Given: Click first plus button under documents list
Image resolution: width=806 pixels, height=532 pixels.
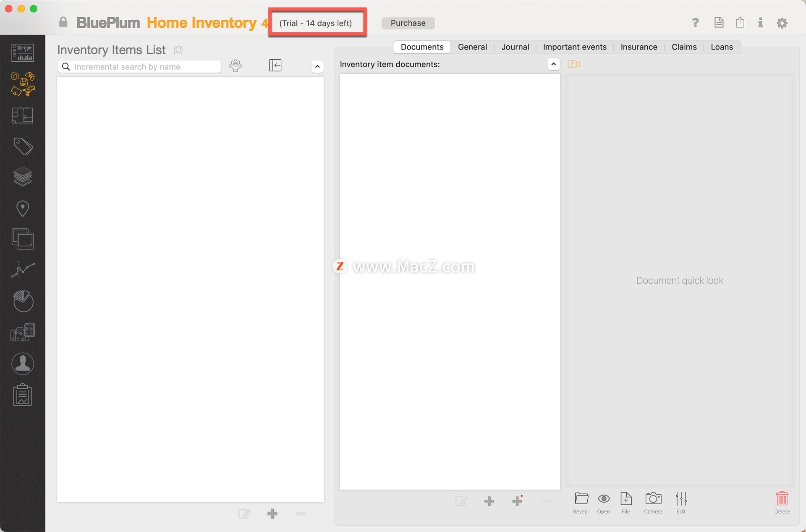Looking at the screenshot, I should click(x=489, y=501).
